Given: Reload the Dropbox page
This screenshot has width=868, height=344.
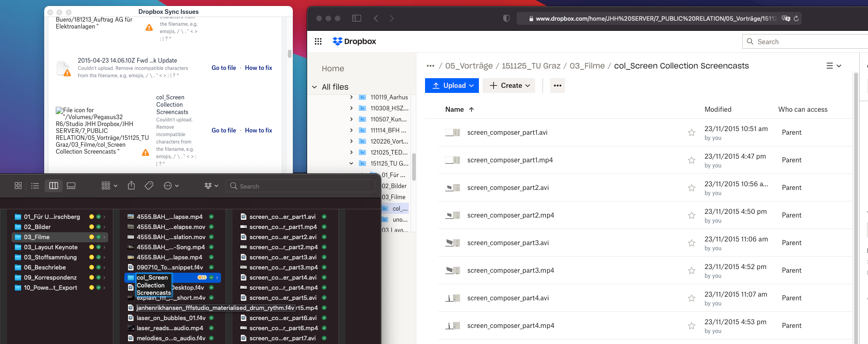Looking at the screenshot, I should [x=796, y=18].
